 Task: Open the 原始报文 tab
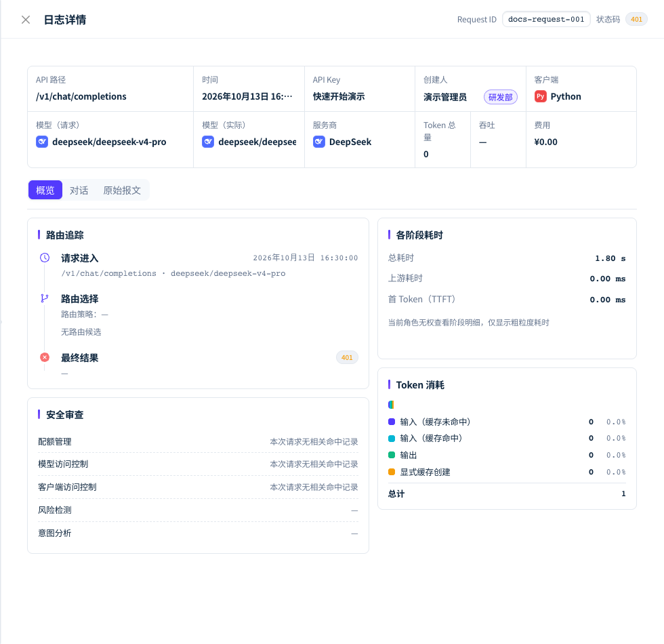122,190
